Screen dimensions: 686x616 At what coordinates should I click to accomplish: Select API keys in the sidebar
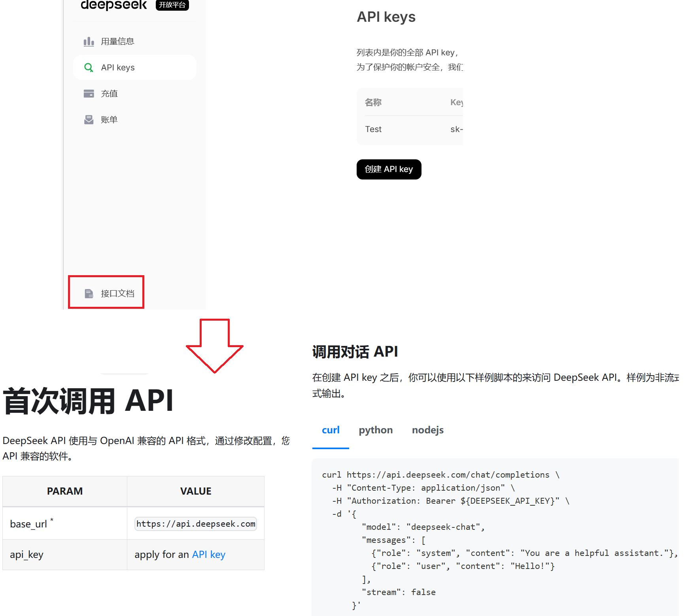point(134,68)
